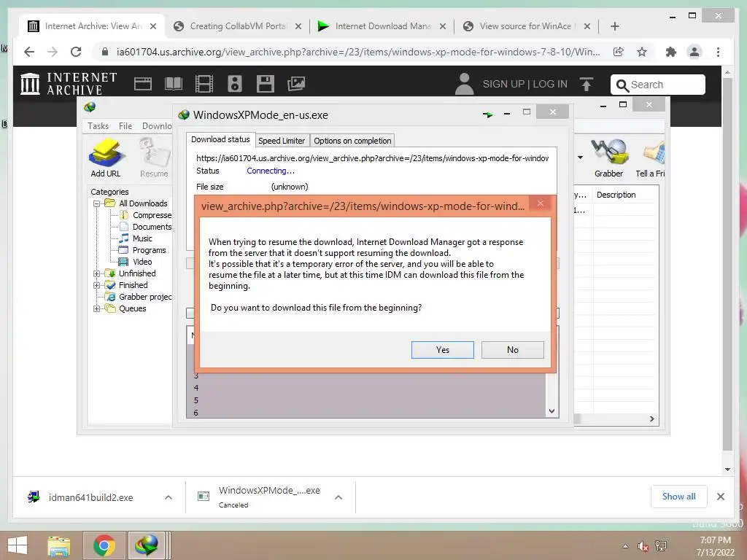Viewport: 747px width, 560px height.
Task: Click the green arrow icon in download dialog titlebar
Action: 487,114
